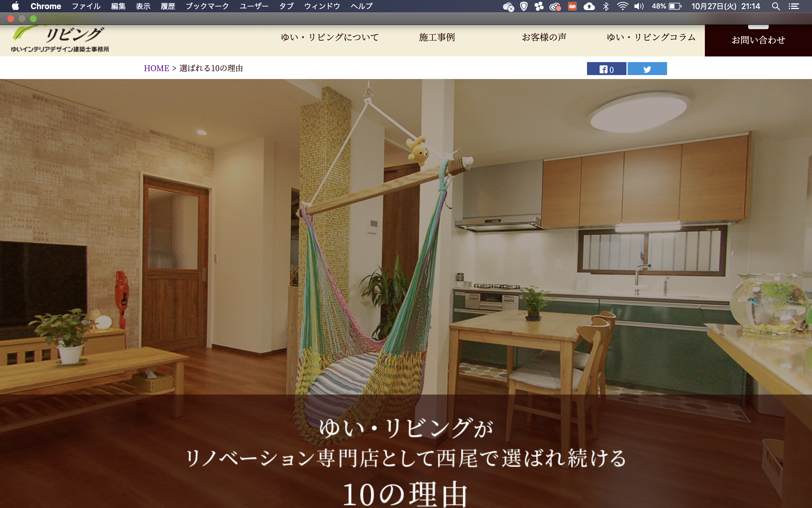Click the お問い合わせ contact button
This screenshot has width=812, height=508.
[758, 40]
